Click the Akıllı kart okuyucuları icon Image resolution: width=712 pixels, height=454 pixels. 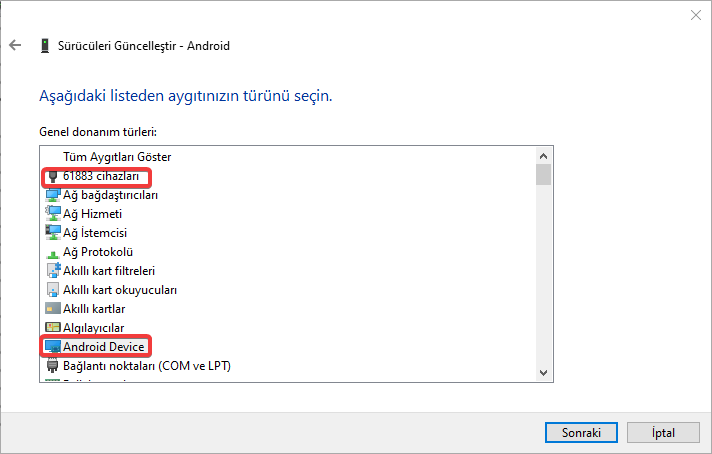(x=53, y=290)
